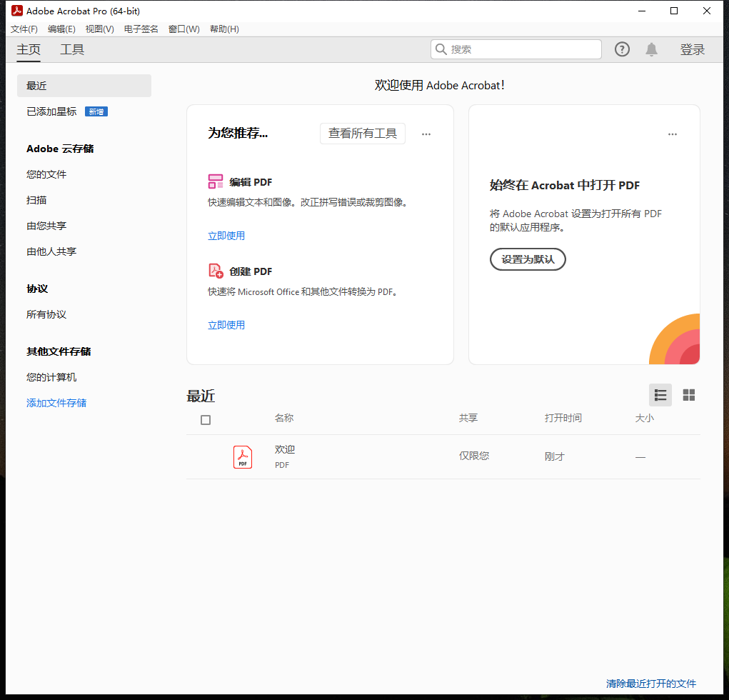Click 登录 to sign in
This screenshot has width=729, height=700.
[693, 49]
